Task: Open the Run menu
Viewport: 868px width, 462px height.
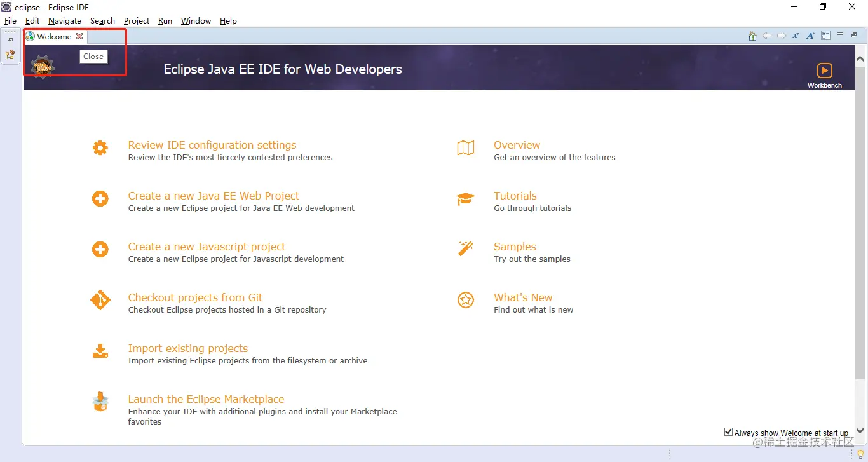Action: [165, 21]
